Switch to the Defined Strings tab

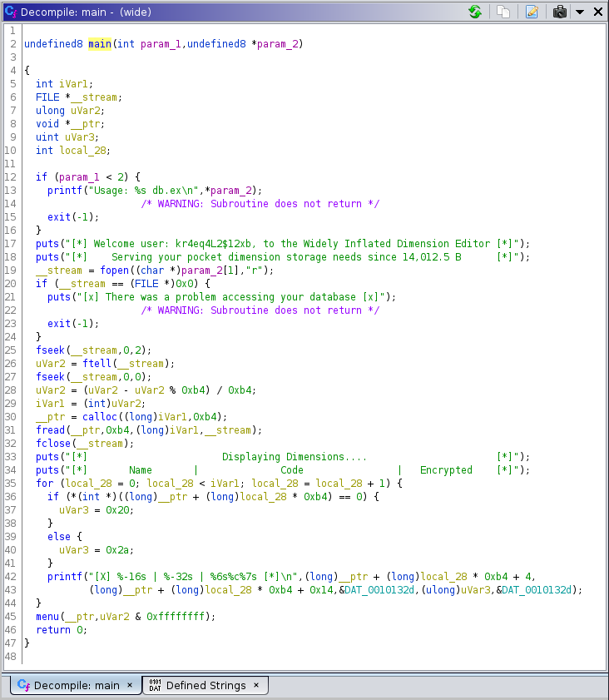click(x=205, y=686)
